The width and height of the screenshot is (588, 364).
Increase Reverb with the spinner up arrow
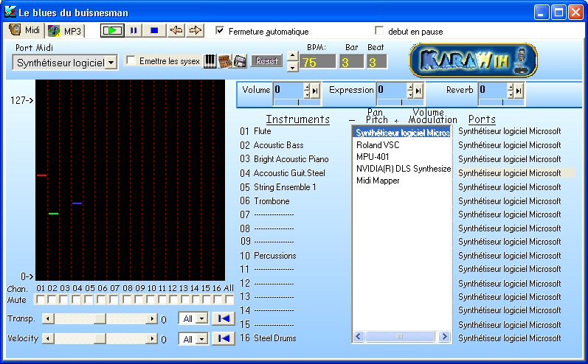pos(510,87)
